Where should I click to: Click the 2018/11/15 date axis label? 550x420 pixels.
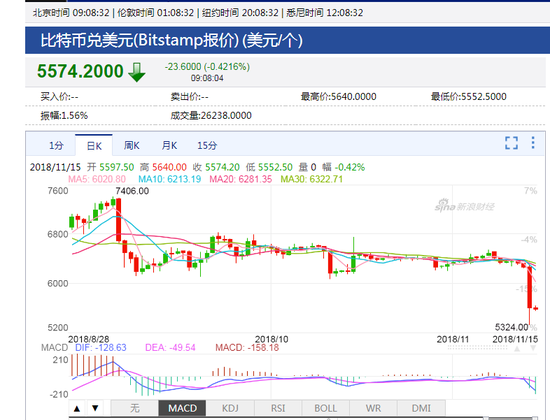pyautogui.click(x=515, y=339)
